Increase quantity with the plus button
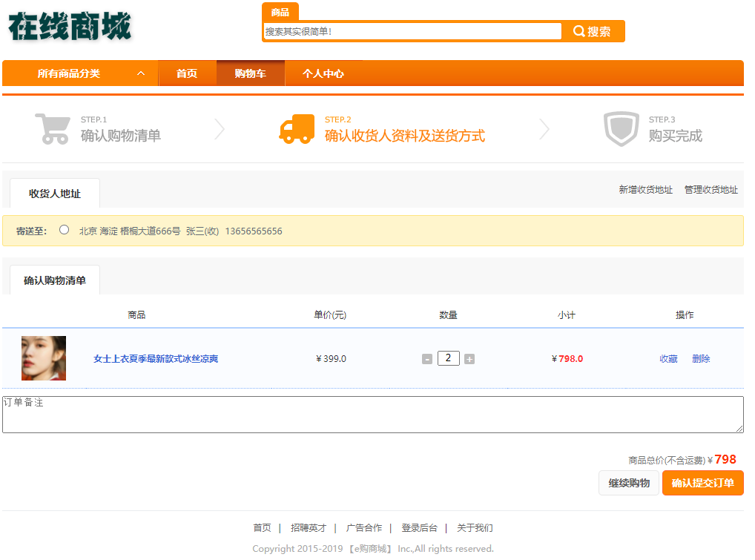Viewport: 755px width, 560px height. point(469,359)
